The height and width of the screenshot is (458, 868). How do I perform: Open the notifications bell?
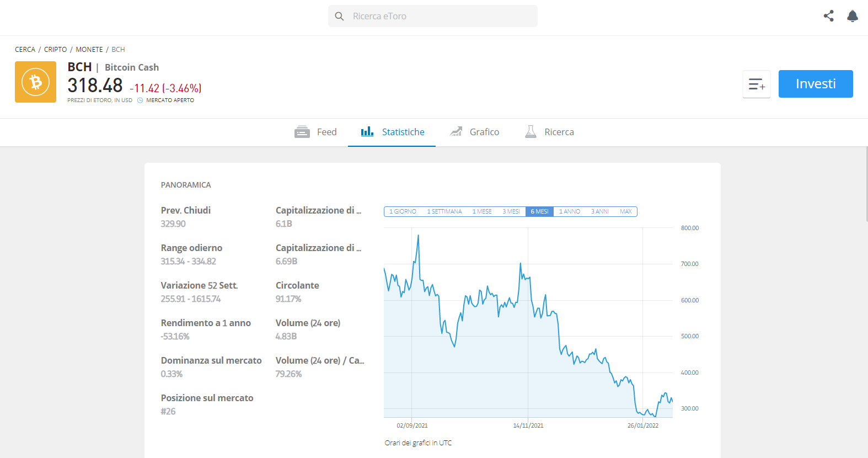click(x=853, y=16)
